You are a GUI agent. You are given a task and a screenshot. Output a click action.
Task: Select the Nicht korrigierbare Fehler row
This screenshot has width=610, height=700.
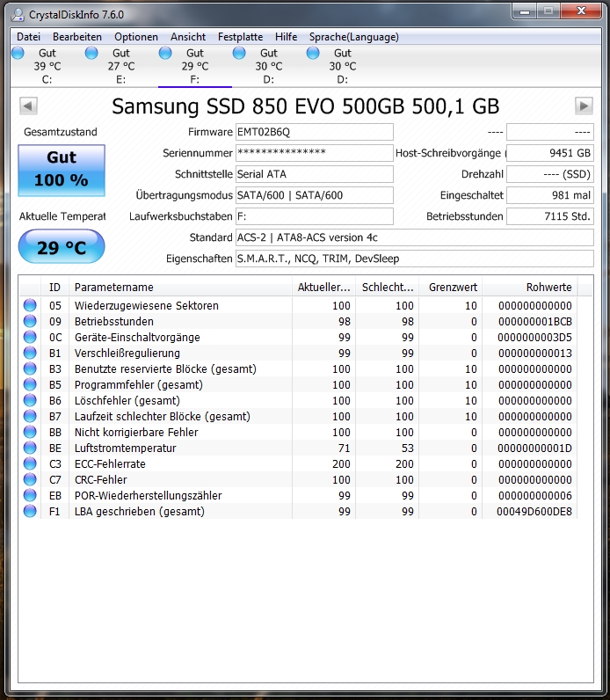pos(298,432)
